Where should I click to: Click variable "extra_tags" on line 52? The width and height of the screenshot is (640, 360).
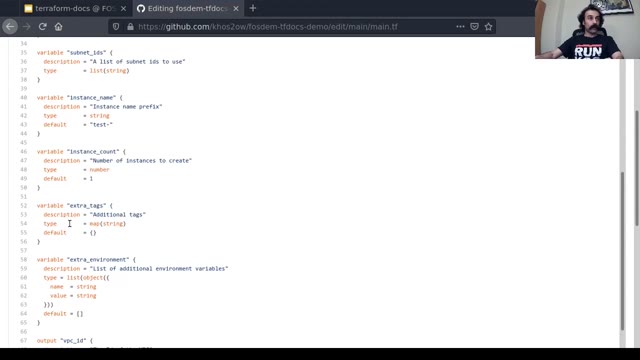[75, 205]
